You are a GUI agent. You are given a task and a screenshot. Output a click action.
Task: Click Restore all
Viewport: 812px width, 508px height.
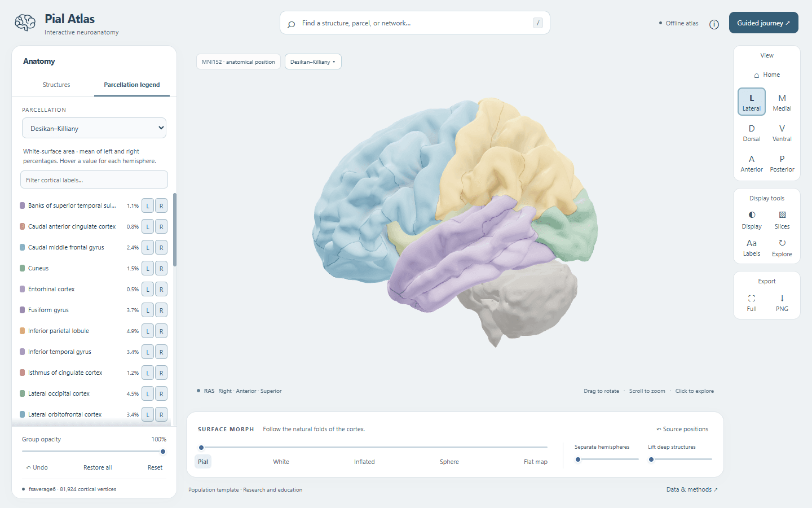pos(98,467)
